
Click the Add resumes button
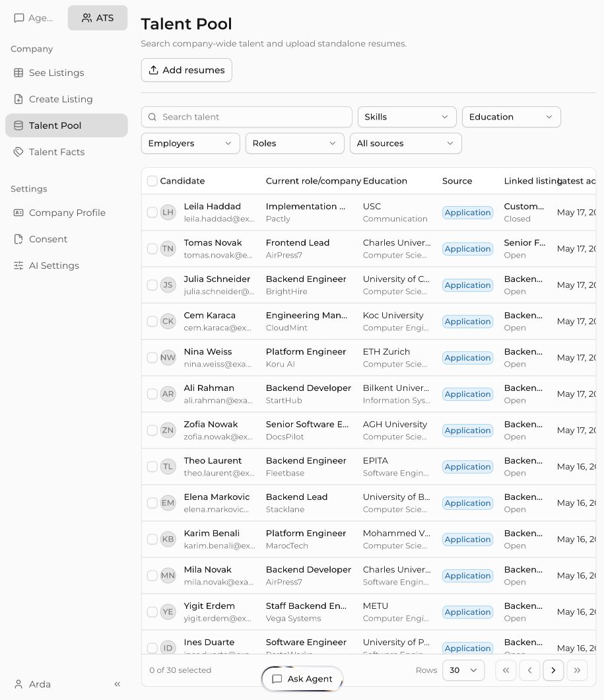pyautogui.click(x=186, y=70)
